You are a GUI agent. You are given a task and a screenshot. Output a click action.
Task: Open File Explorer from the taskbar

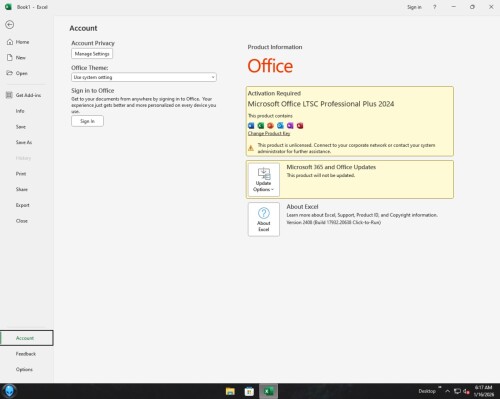click(230, 391)
